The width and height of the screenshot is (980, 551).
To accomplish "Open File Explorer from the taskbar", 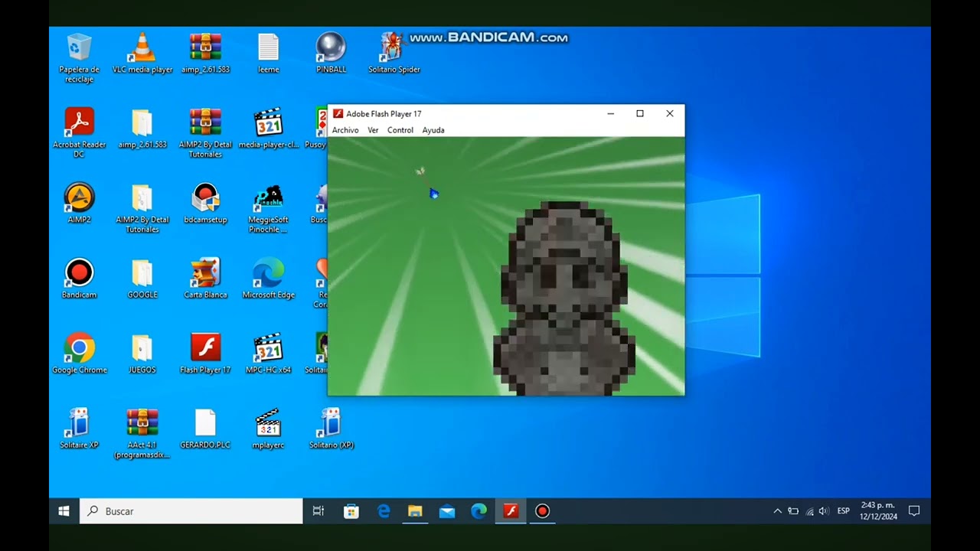I will pyautogui.click(x=415, y=511).
